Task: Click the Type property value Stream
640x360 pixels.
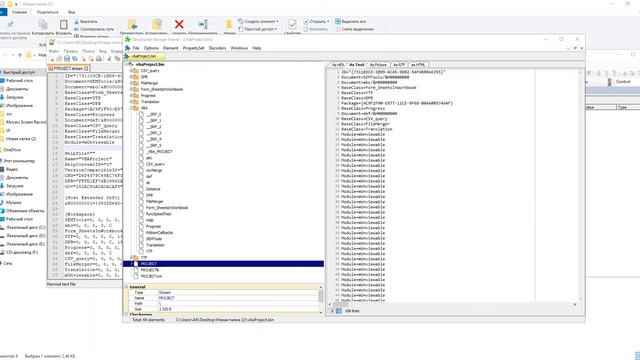Action: pos(165,293)
